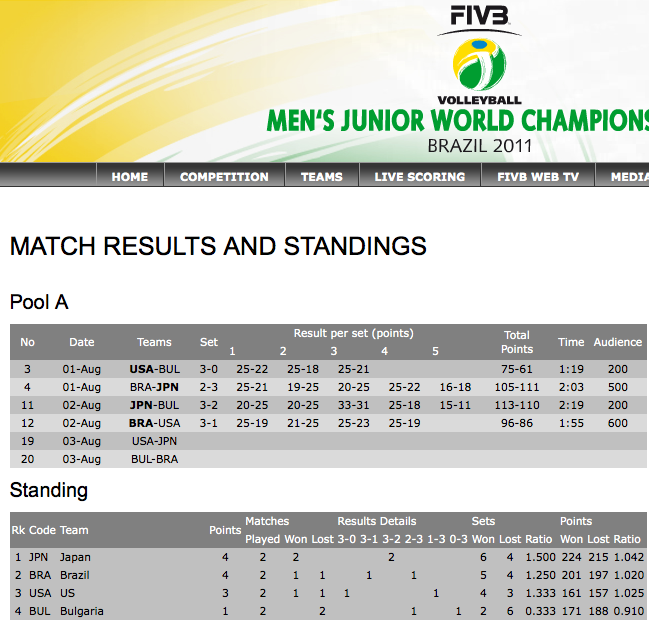Click the FIVB logo at top

click(480, 18)
